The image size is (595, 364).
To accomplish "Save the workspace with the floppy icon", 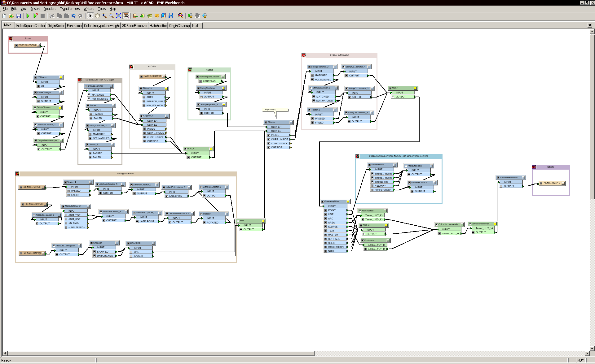I will [19, 16].
